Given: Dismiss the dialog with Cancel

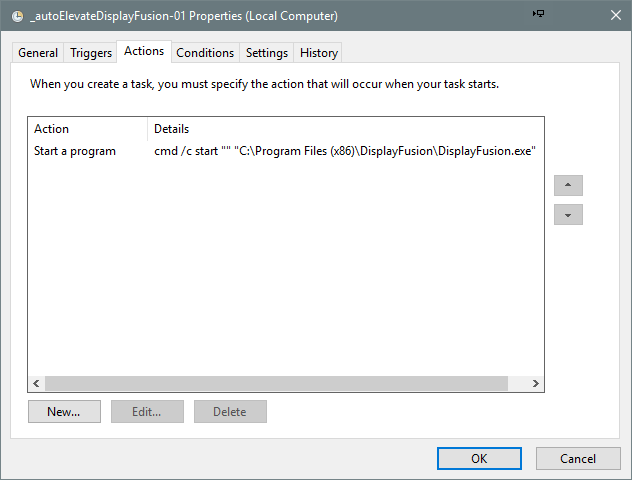Looking at the screenshot, I should click(x=578, y=458).
